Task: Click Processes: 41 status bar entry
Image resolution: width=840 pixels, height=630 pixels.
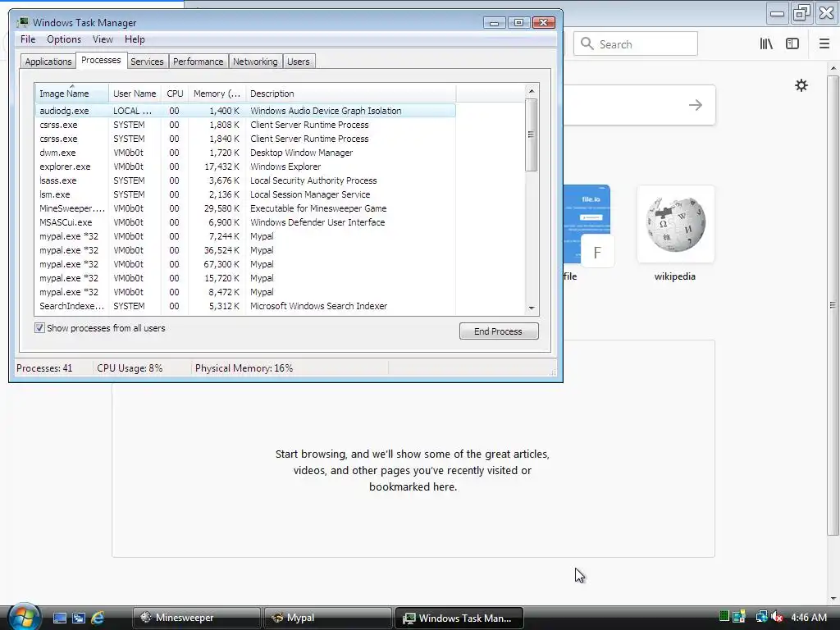Action: tap(44, 368)
